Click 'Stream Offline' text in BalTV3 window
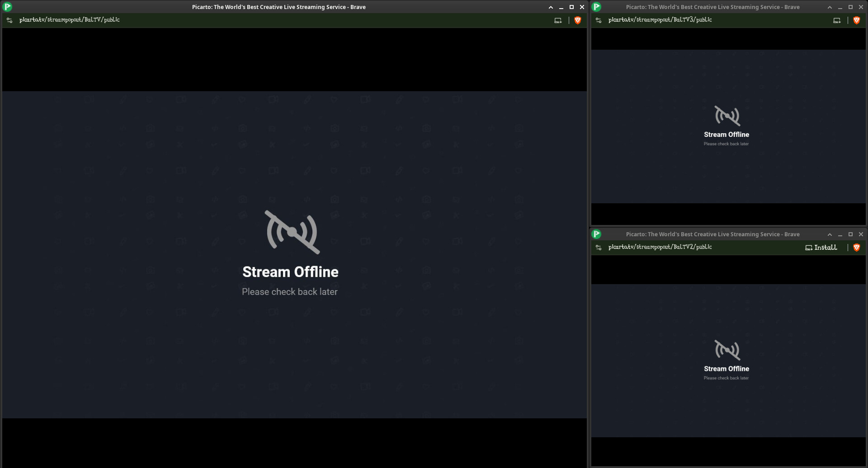 coord(726,135)
